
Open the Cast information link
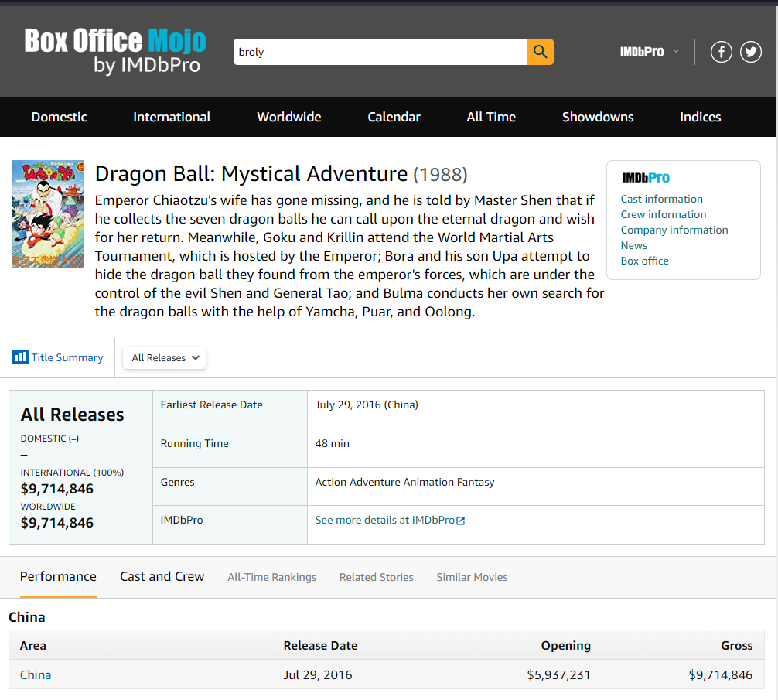[661, 199]
